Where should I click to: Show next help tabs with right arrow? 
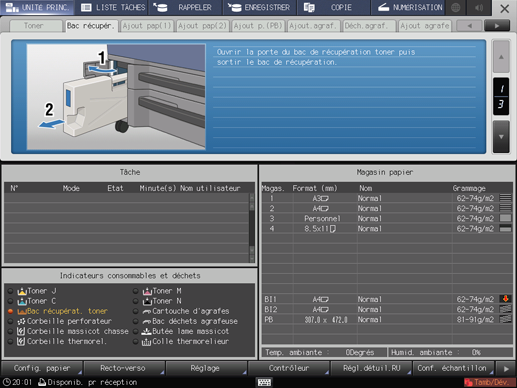coord(497,26)
